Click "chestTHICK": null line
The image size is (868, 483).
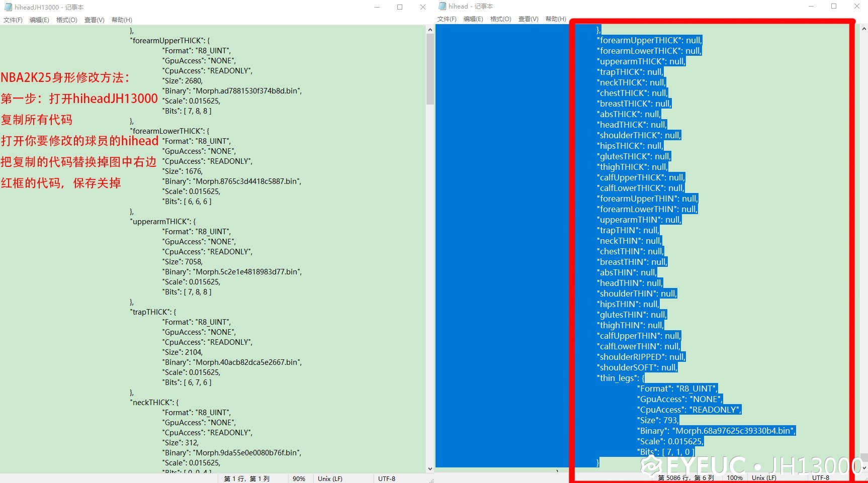(x=633, y=93)
